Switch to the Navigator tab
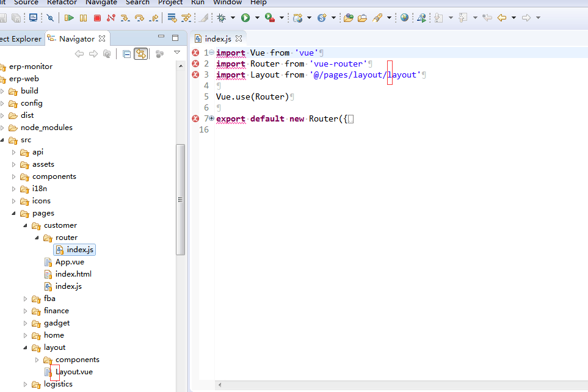The width and height of the screenshot is (588, 392). point(76,38)
